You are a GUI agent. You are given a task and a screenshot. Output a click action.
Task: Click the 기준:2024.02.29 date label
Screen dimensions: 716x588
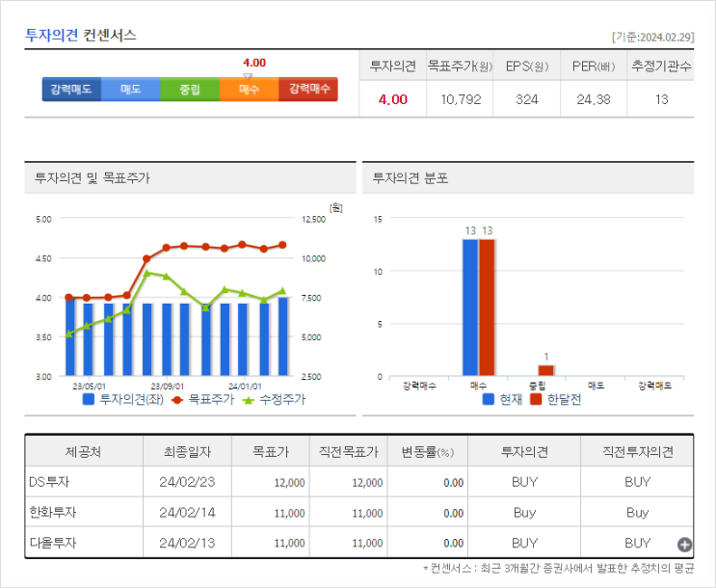click(653, 37)
